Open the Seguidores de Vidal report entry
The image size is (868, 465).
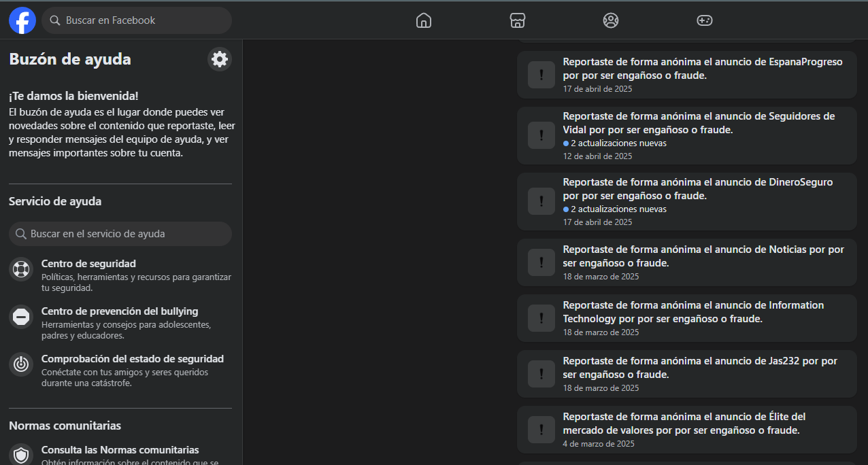[x=687, y=135]
